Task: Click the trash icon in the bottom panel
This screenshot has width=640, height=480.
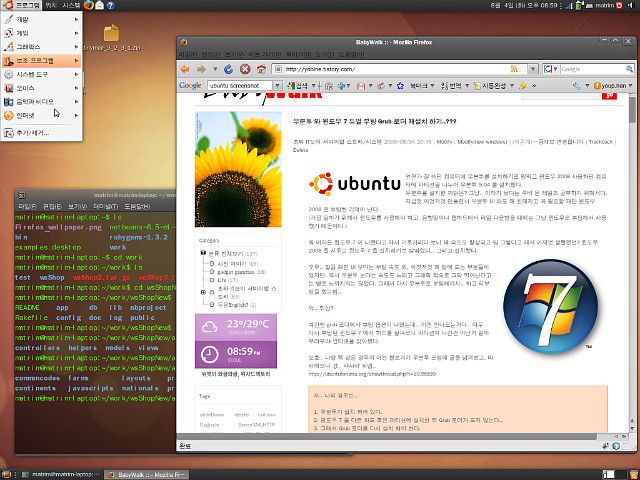Action: pyautogui.click(x=632, y=474)
